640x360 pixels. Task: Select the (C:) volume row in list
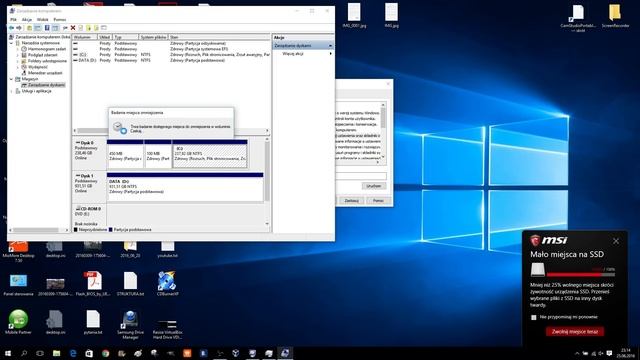click(171, 54)
